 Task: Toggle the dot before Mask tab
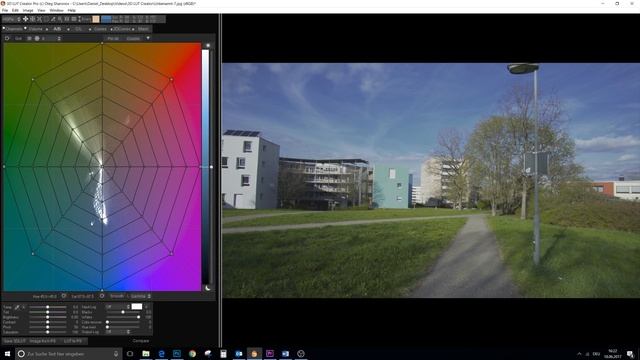(x=133, y=29)
